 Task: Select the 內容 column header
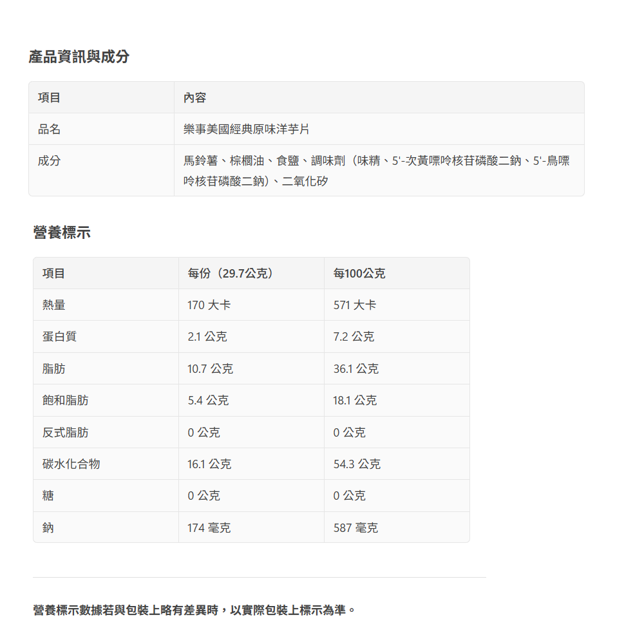(x=194, y=98)
